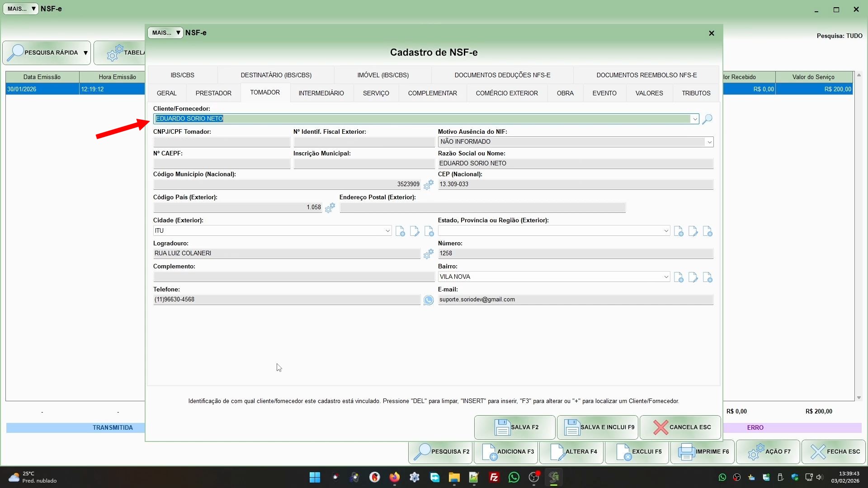The image size is (868, 488).
Task: Open the Cidade (Exterior) ITU dropdown
Action: [x=387, y=231]
